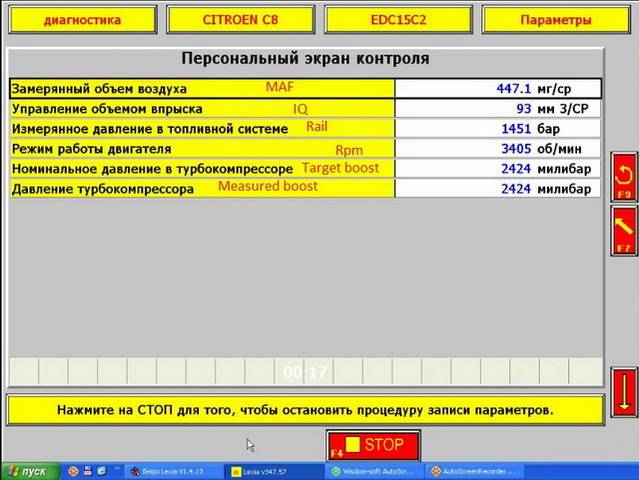Viewport: 639px width, 480px height.
Task: Open Wisdom-soft AutoScreen taskbar window
Action: click(370, 470)
